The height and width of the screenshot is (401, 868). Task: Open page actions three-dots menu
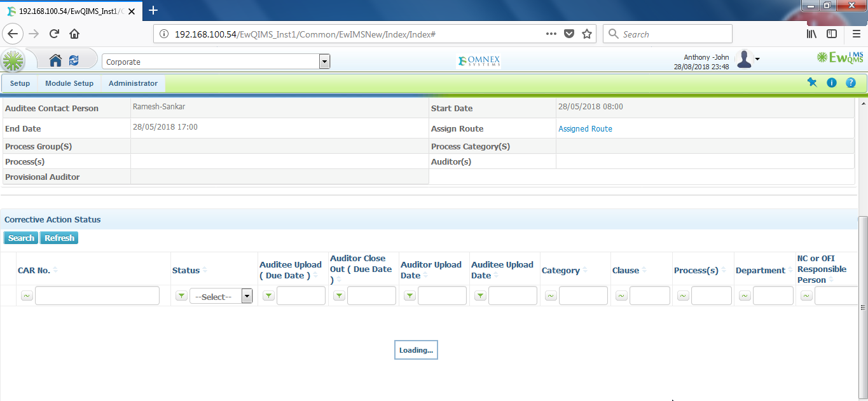click(x=551, y=34)
